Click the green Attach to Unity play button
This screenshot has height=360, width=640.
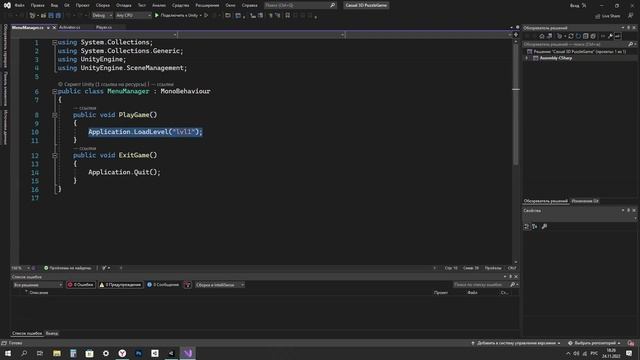156,16
